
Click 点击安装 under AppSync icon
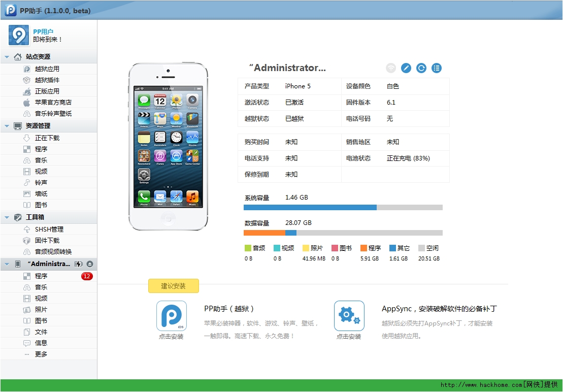pyautogui.click(x=349, y=337)
